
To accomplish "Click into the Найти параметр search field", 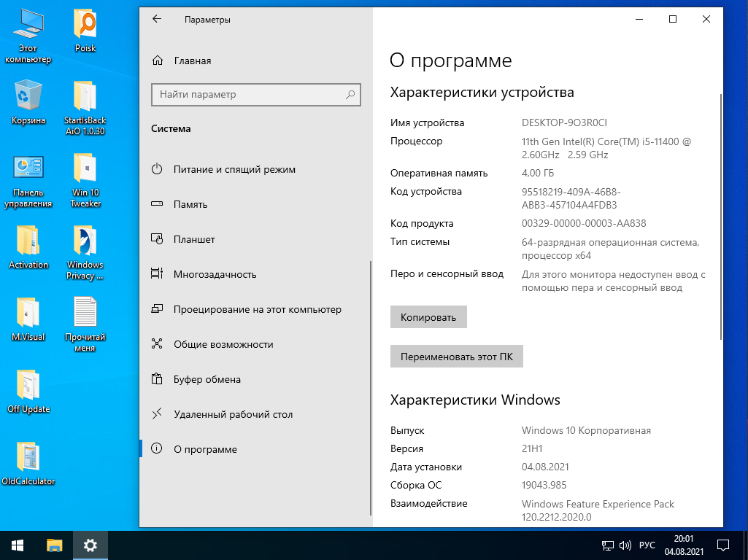I will pos(248,95).
